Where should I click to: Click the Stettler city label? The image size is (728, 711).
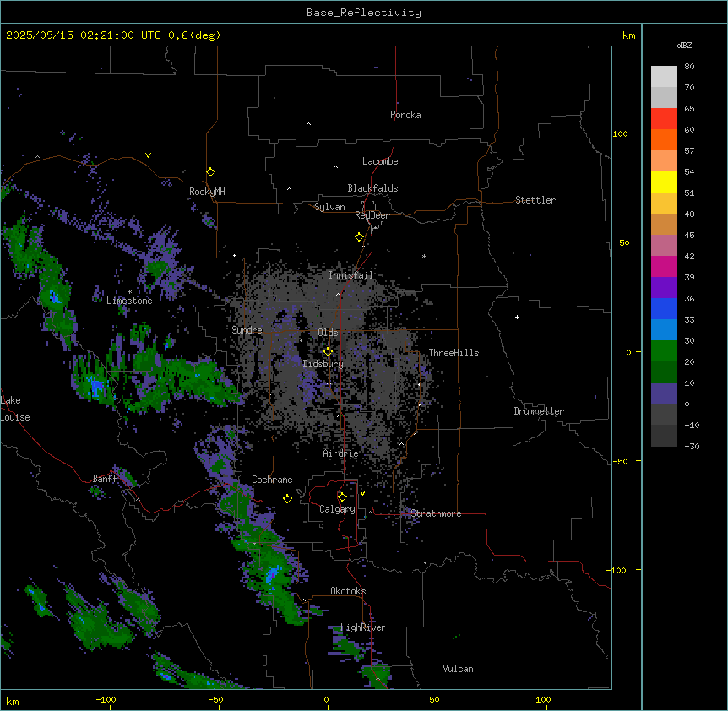[x=535, y=200]
